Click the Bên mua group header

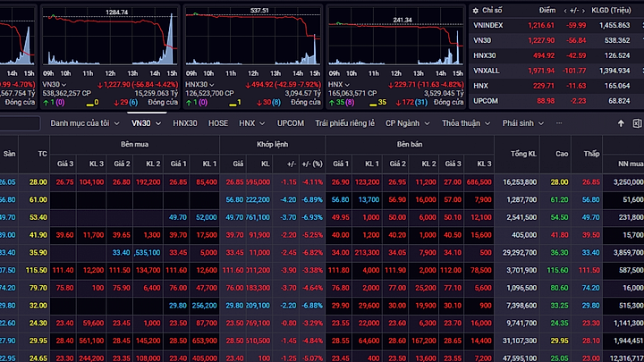click(134, 145)
